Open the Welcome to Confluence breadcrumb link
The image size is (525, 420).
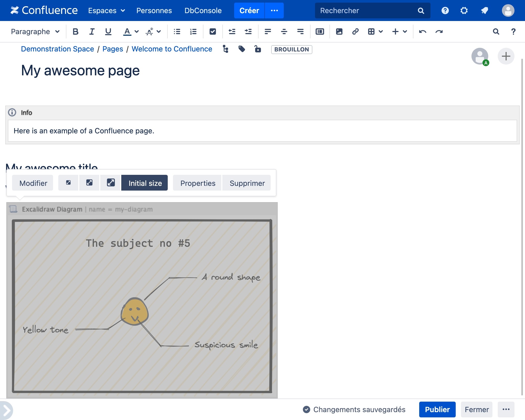[172, 49]
